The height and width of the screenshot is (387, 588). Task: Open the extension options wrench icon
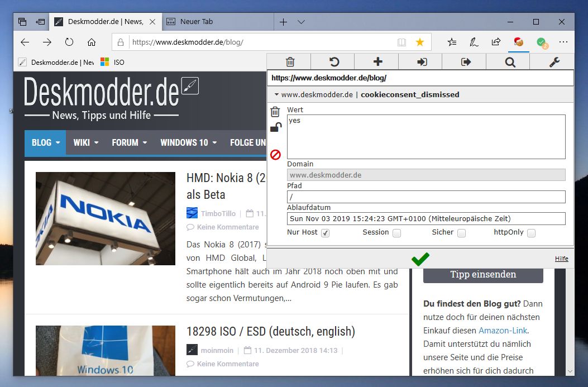[x=554, y=62]
